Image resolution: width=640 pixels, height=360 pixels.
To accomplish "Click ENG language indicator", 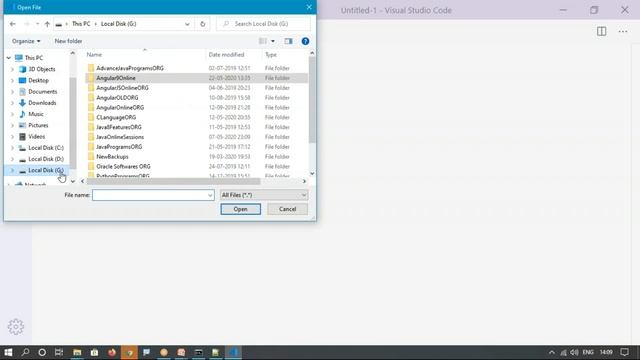I will (x=588, y=352).
